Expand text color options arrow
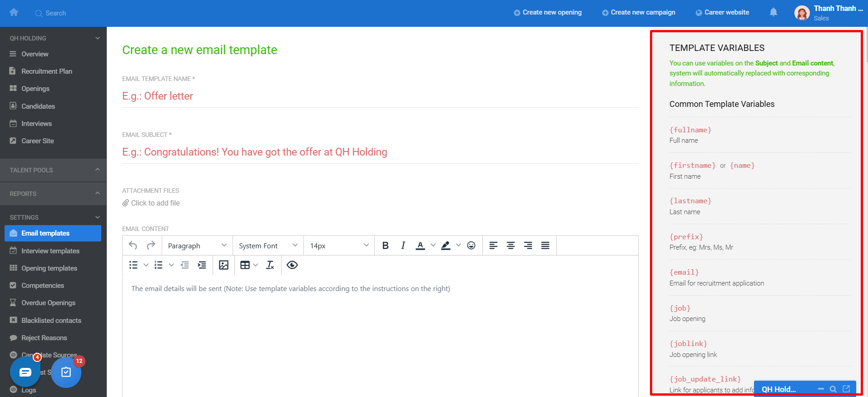The height and width of the screenshot is (397, 868). tap(433, 246)
